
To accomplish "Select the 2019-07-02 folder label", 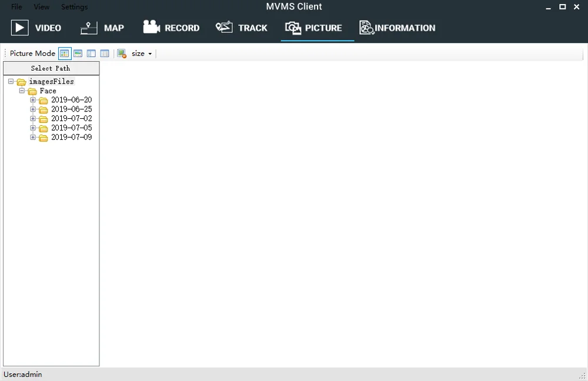I will (x=71, y=119).
